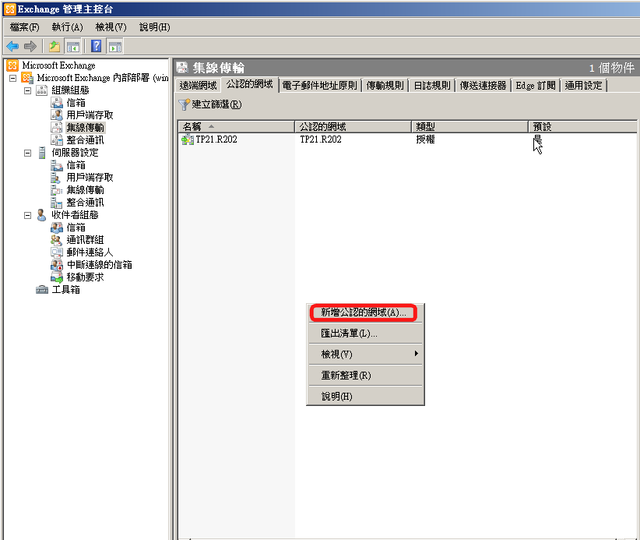Select 信箱 under 收件者組態
This screenshot has height=540, width=640.
coord(76,227)
